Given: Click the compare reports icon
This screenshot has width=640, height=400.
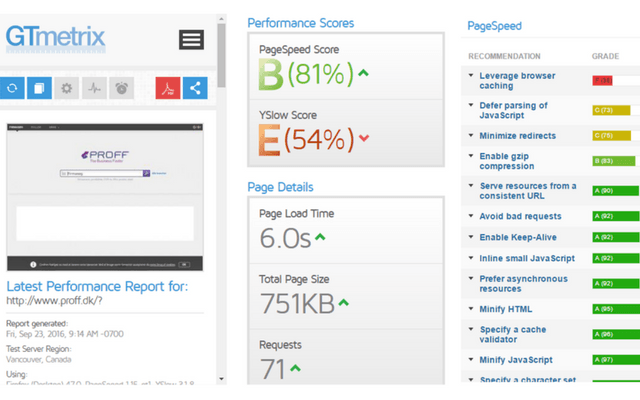Looking at the screenshot, I should (39, 88).
